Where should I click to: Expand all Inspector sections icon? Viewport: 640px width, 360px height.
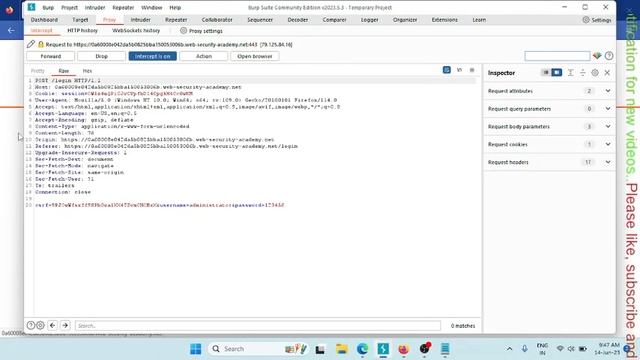click(x=570, y=73)
